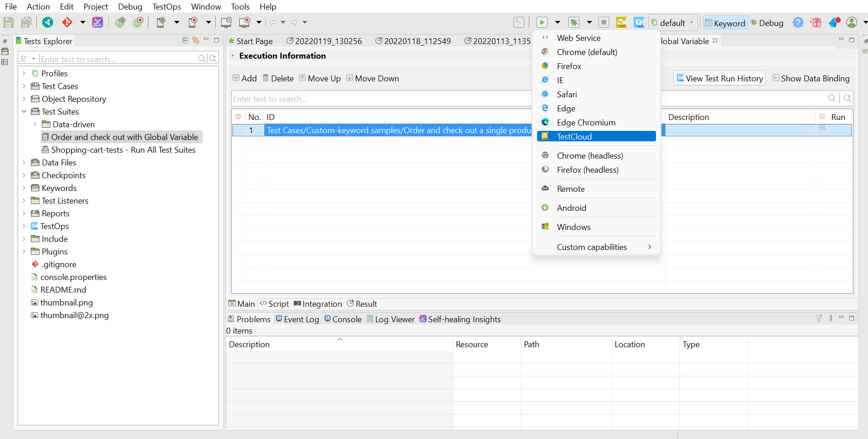Select Edge Chromium from run menu
The height and width of the screenshot is (439, 868).
click(597, 122)
